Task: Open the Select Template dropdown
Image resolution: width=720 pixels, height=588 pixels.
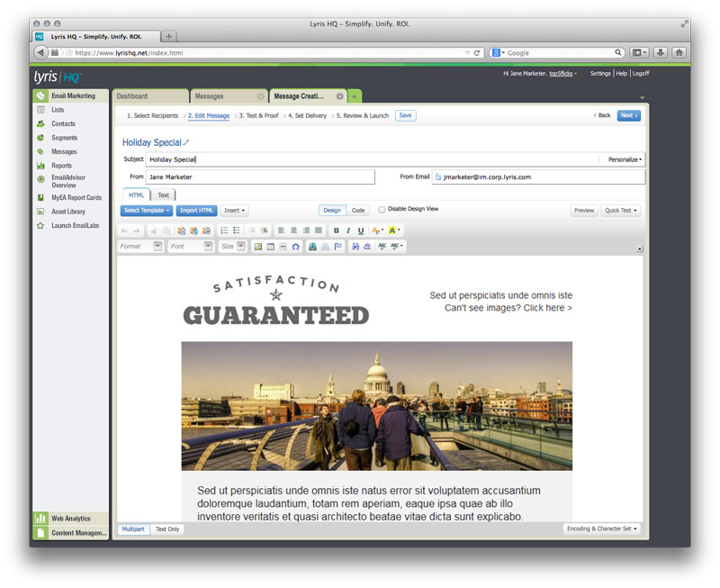Action: click(147, 210)
